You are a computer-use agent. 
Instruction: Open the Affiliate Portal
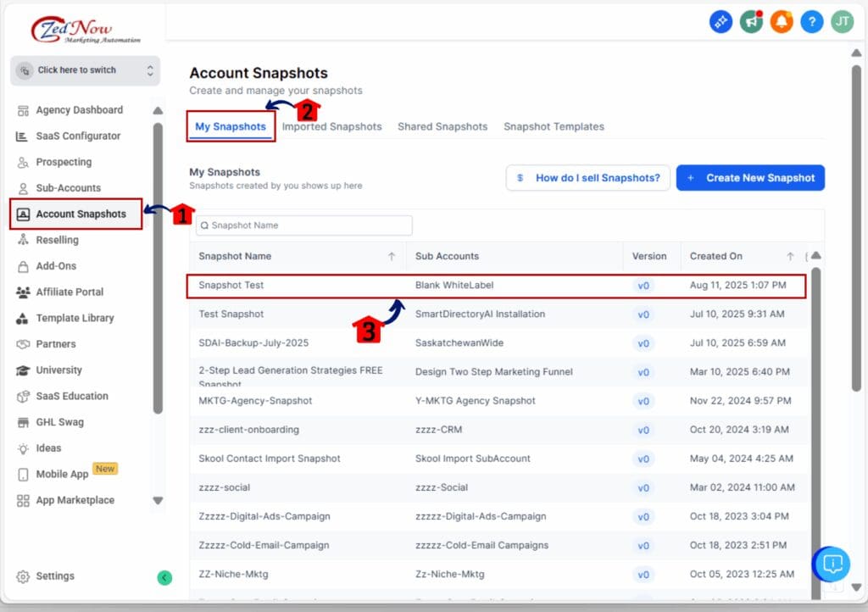click(x=71, y=292)
